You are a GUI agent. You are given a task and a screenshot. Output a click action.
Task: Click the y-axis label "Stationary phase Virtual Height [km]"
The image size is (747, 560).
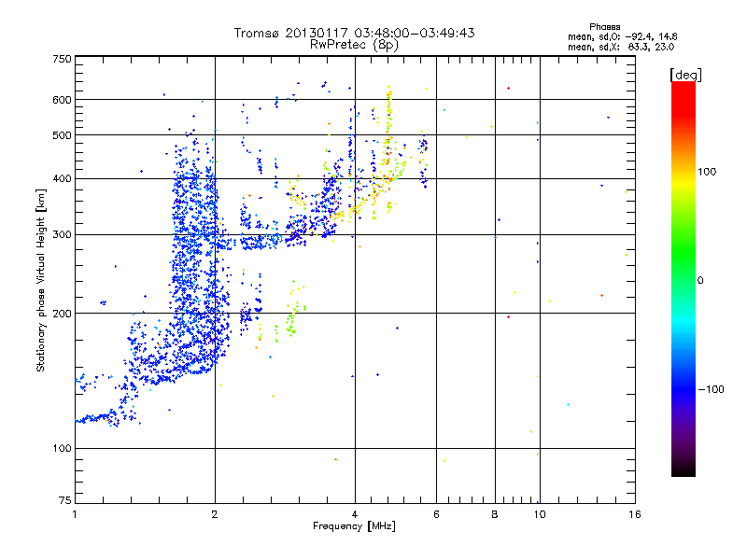click(41, 280)
